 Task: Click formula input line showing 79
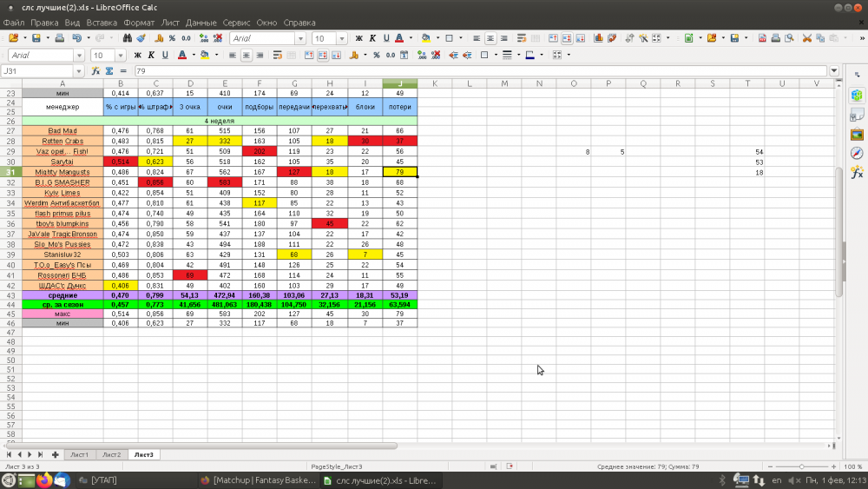click(481, 71)
